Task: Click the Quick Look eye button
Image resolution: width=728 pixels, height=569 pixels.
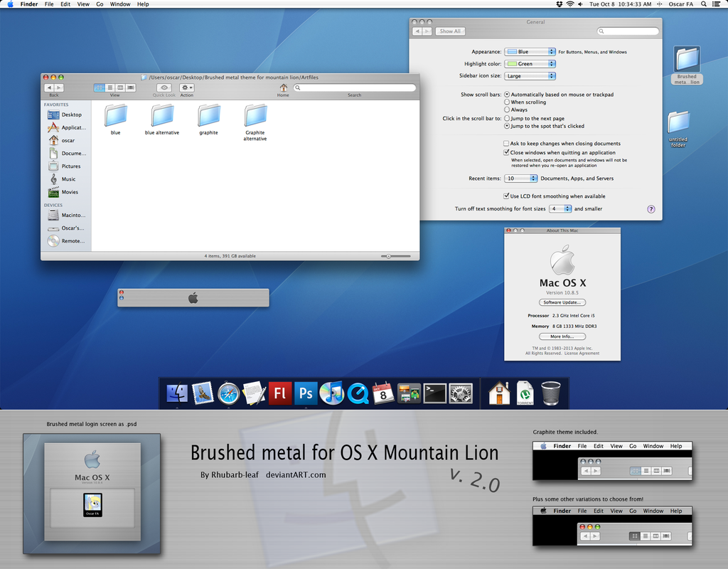Action: pyautogui.click(x=164, y=87)
